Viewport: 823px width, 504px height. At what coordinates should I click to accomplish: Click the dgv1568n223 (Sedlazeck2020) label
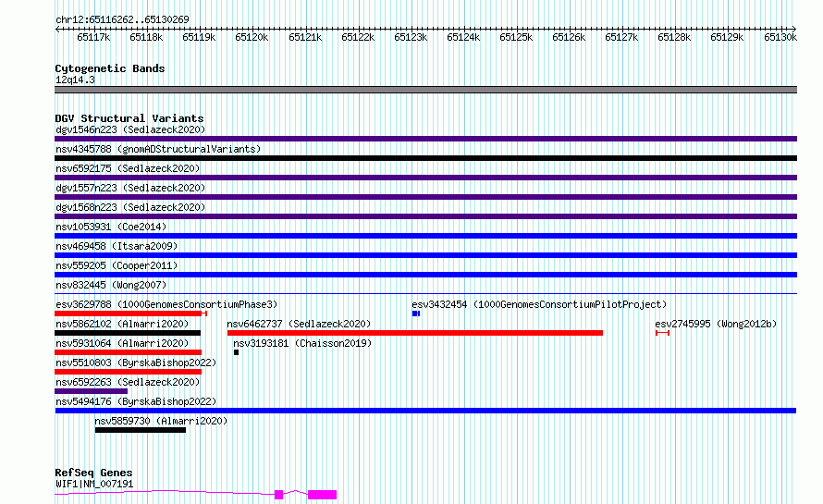click(x=130, y=207)
